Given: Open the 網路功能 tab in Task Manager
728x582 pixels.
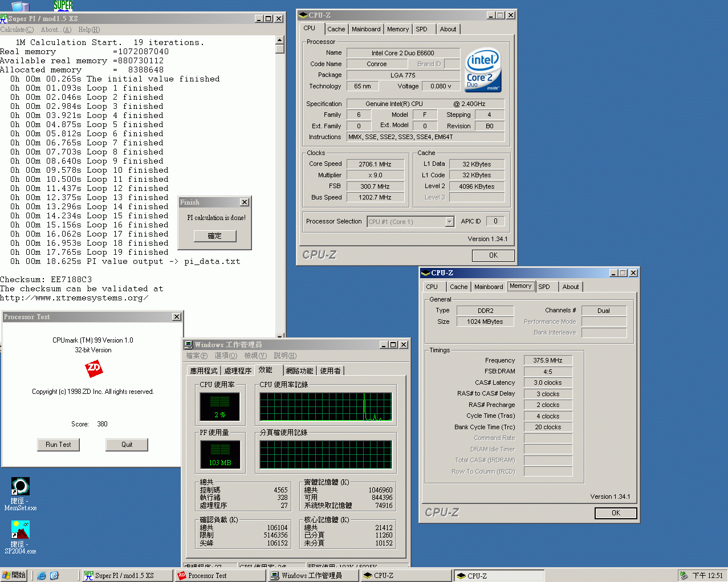Looking at the screenshot, I should pos(299,371).
